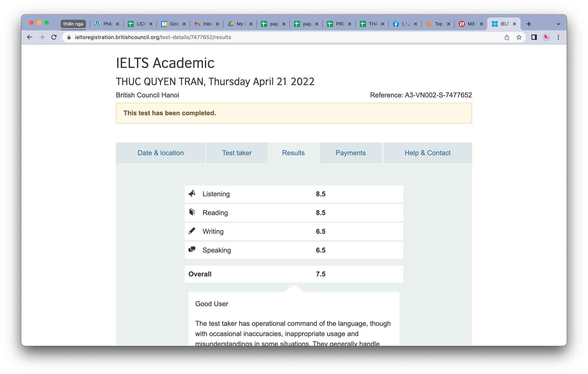
Task: Bookmark this page with star icon
Action: click(x=519, y=37)
